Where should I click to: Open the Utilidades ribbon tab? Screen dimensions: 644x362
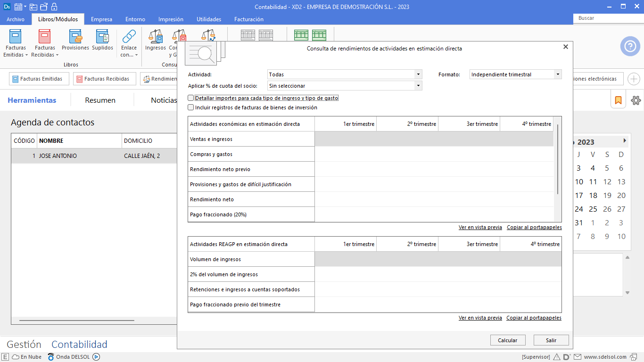(209, 19)
